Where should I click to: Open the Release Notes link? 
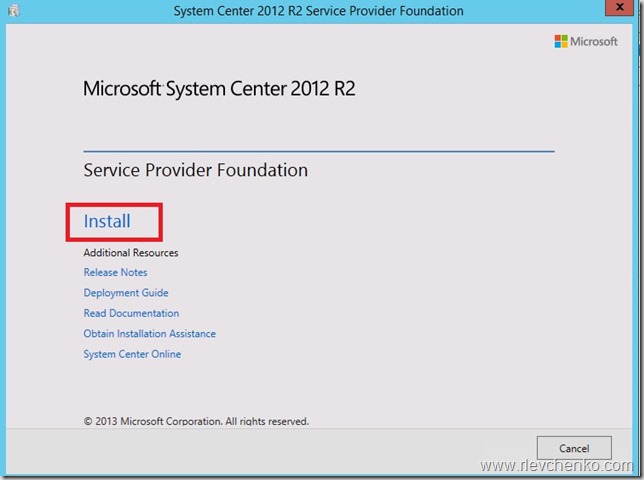[x=115, y=273]
